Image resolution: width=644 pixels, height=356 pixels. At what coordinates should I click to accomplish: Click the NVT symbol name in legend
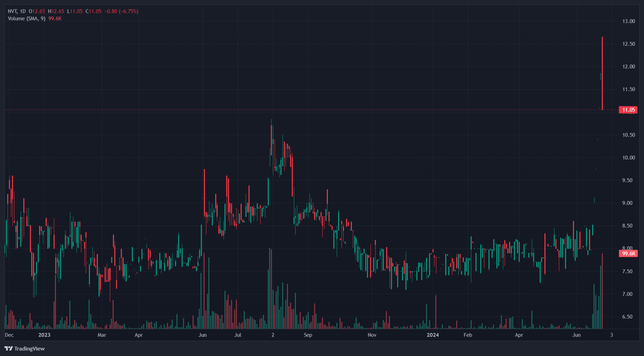click(x=12, y=11)
